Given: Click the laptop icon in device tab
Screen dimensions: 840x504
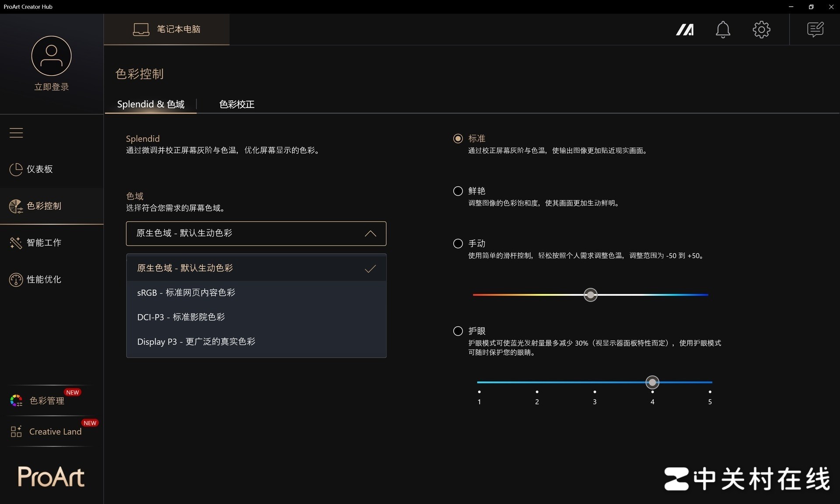Looking at the screenshot, I should (x=141, y=29).
